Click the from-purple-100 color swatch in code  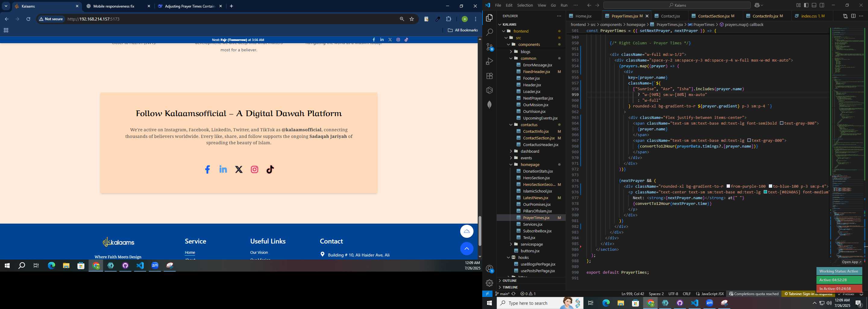pos(728,186)
